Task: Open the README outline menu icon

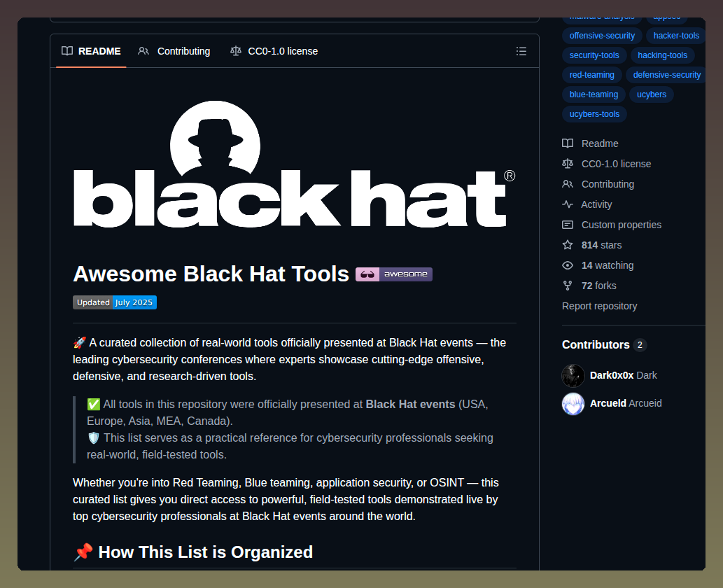Action: click(521, 51)
